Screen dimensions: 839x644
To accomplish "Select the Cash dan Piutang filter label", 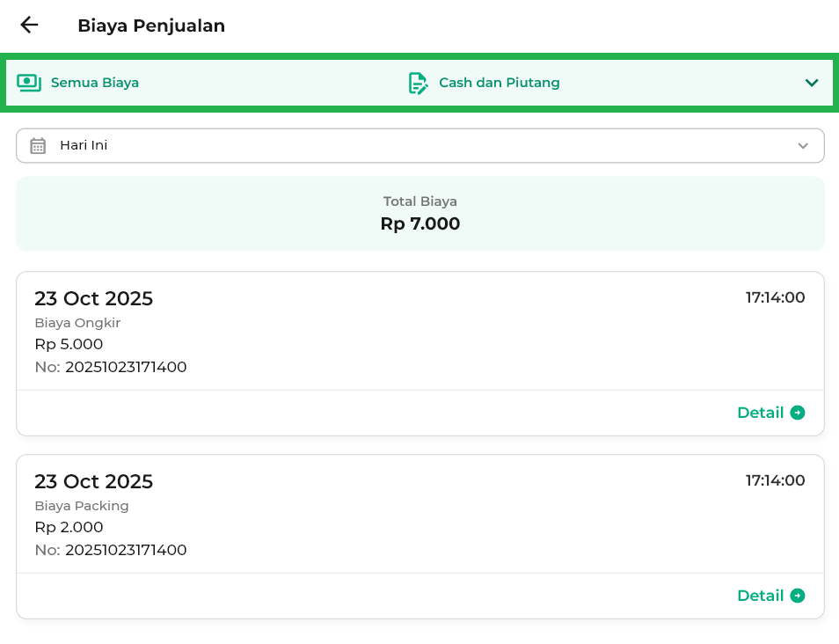I will 499,83.
